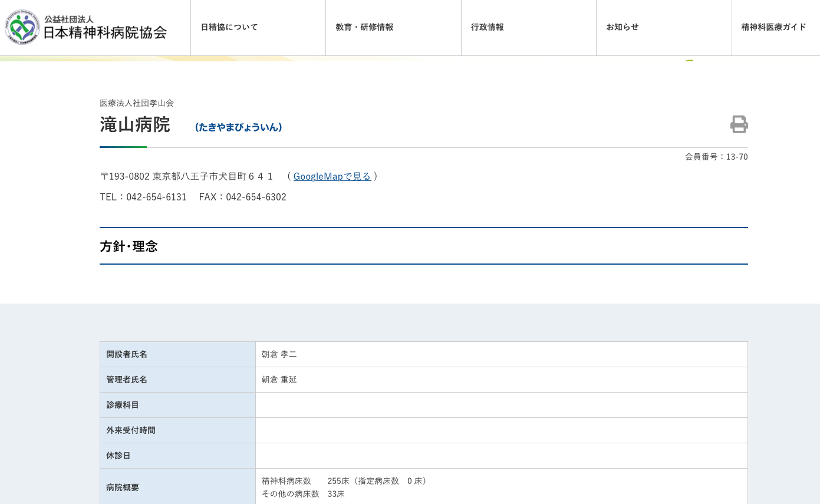The height and width of the screenshot is (504, 820).
Task: Click the FAX:042-654-6302 text
Action: pyautogui.click(x=243, y=197)
